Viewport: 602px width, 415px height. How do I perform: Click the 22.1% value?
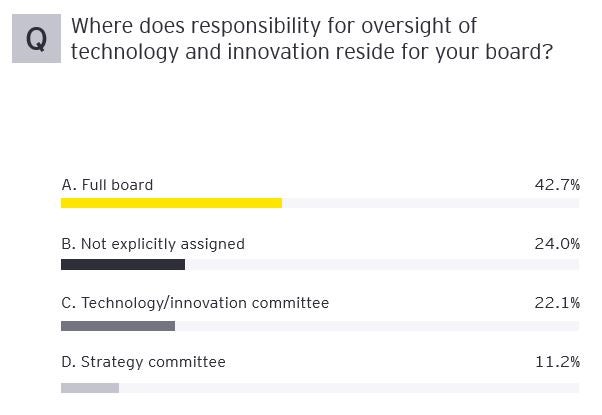click(557, 303)
